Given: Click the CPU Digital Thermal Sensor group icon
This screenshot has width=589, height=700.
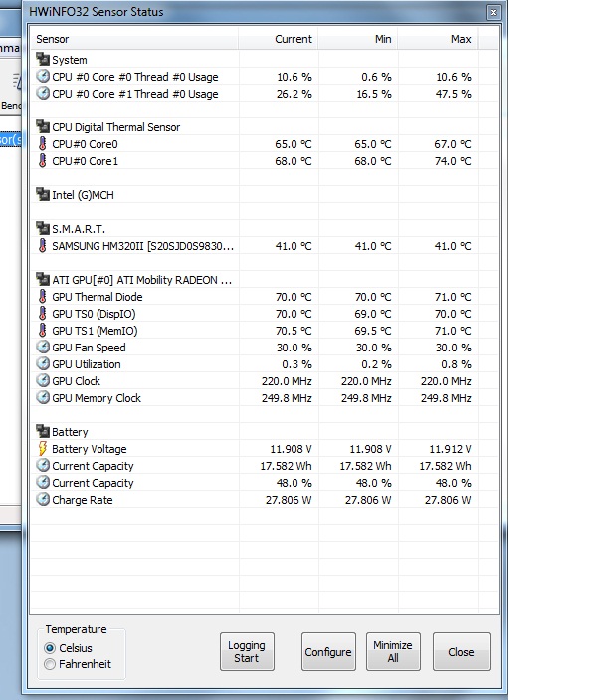Looking at the screenshot, I should [43, 127].
